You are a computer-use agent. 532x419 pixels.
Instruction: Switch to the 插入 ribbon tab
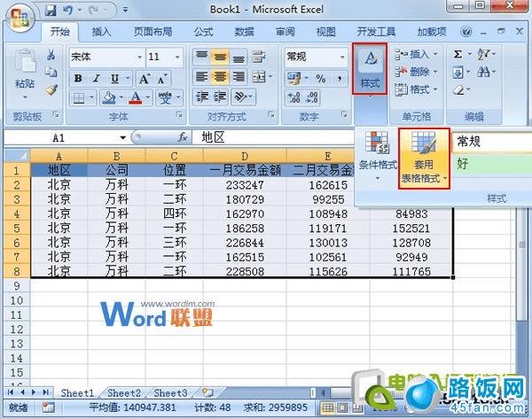[101, 32]
